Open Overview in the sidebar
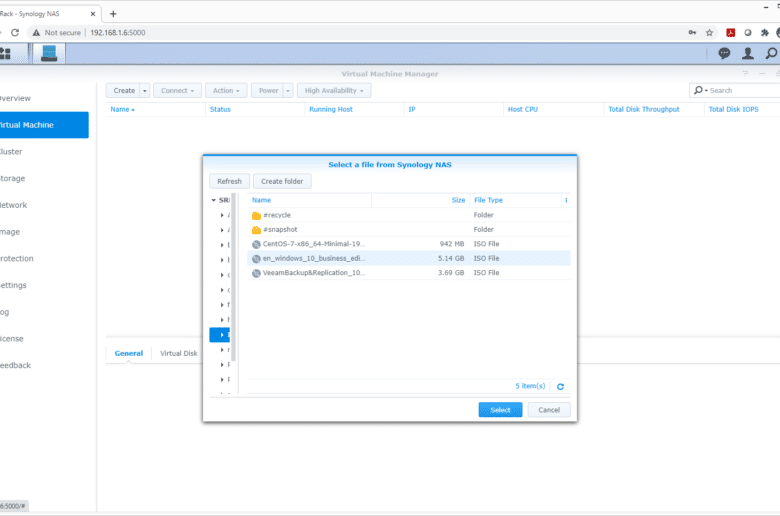 tap(15, 98)
